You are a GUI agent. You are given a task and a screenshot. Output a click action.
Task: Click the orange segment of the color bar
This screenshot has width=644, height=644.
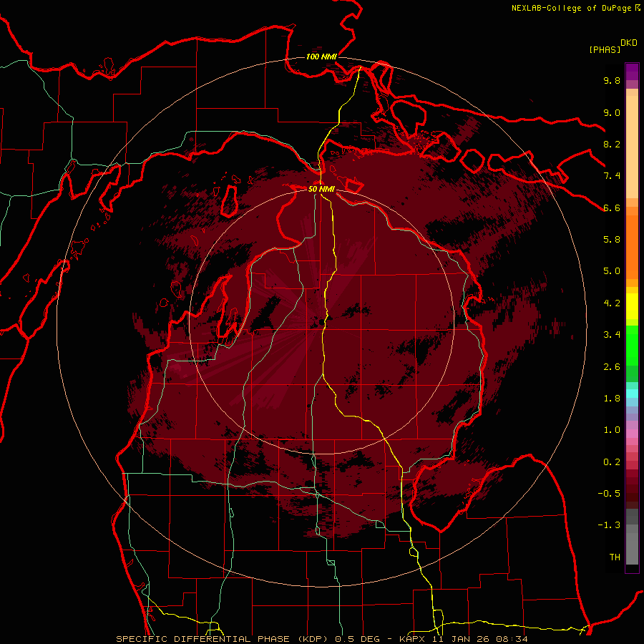click(632, 246)
